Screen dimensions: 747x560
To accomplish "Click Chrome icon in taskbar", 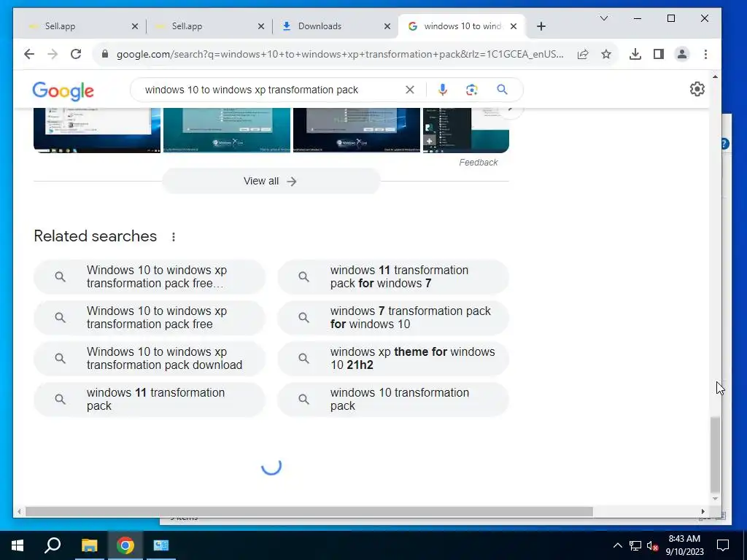I will (125, 545).
